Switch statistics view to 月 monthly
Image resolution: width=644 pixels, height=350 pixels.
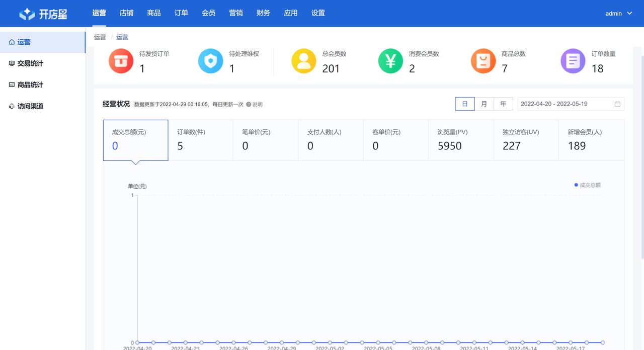(484, 104)
